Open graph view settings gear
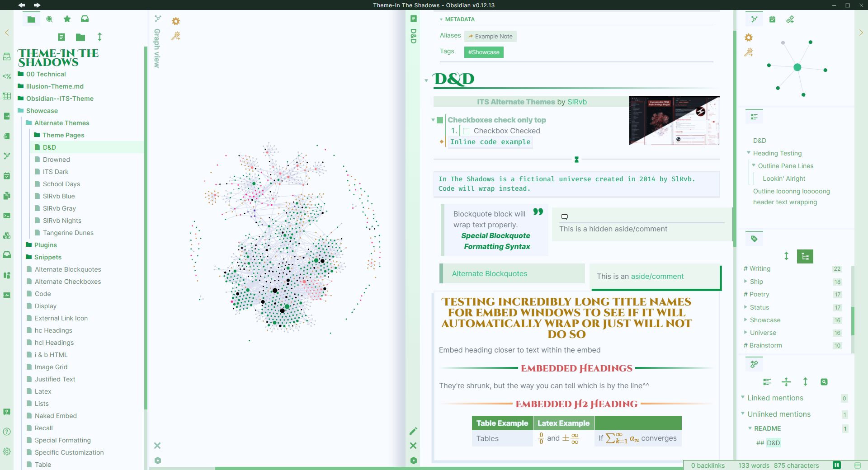Viewport: 868px width, 470px height. pyautogui.click(x=176, y=21)
